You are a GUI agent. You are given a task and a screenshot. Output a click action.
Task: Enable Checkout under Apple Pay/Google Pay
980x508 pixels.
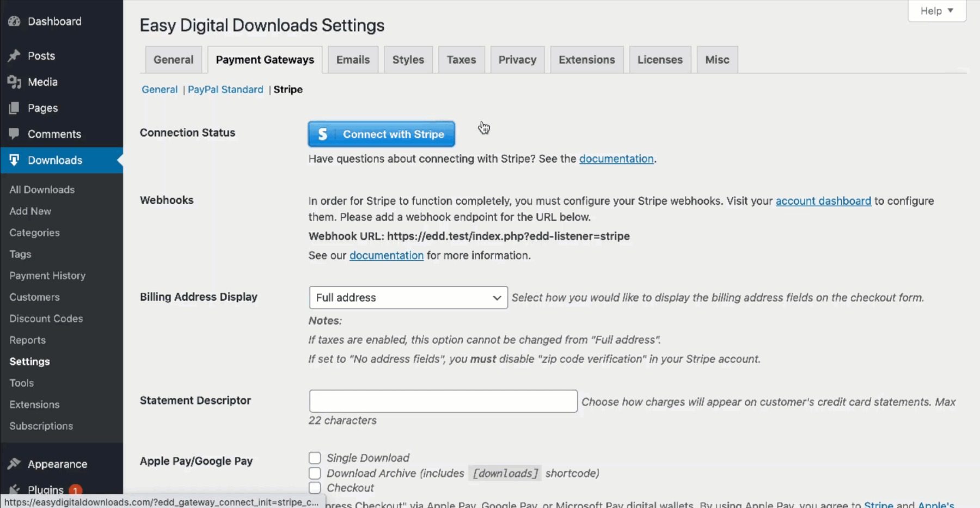(x=315, y=488)
